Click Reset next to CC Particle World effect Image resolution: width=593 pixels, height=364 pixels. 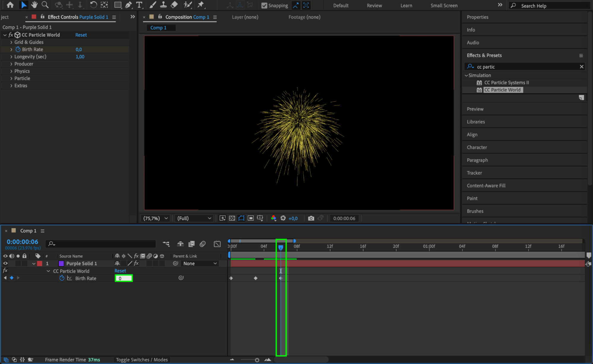[x=81, y=35]
